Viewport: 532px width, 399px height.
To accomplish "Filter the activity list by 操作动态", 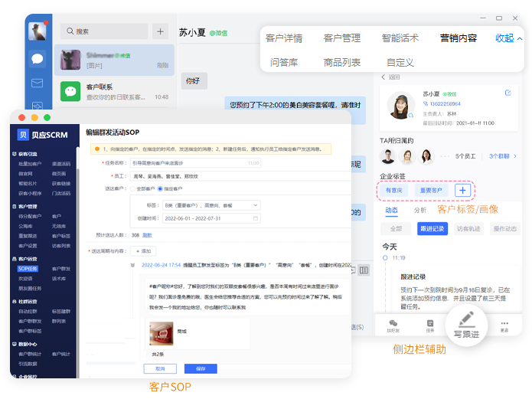I will [505, 229].
